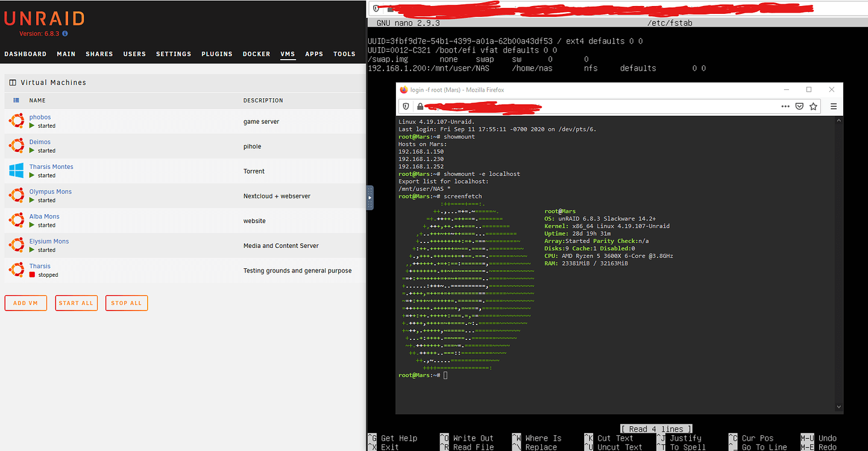Toggle the VM list view icon beside NAME
This screenshot has height=451, width=868.
[16, 100]
